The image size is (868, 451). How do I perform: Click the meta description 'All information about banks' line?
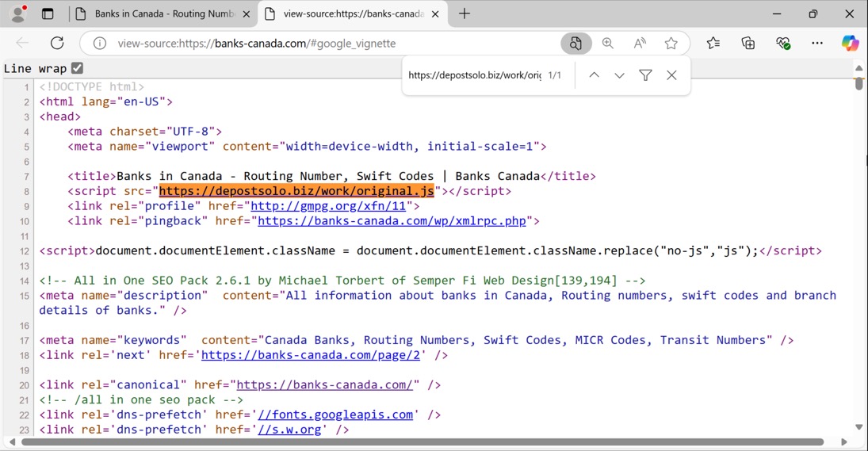pyautogui.click(x=438, y=303)
